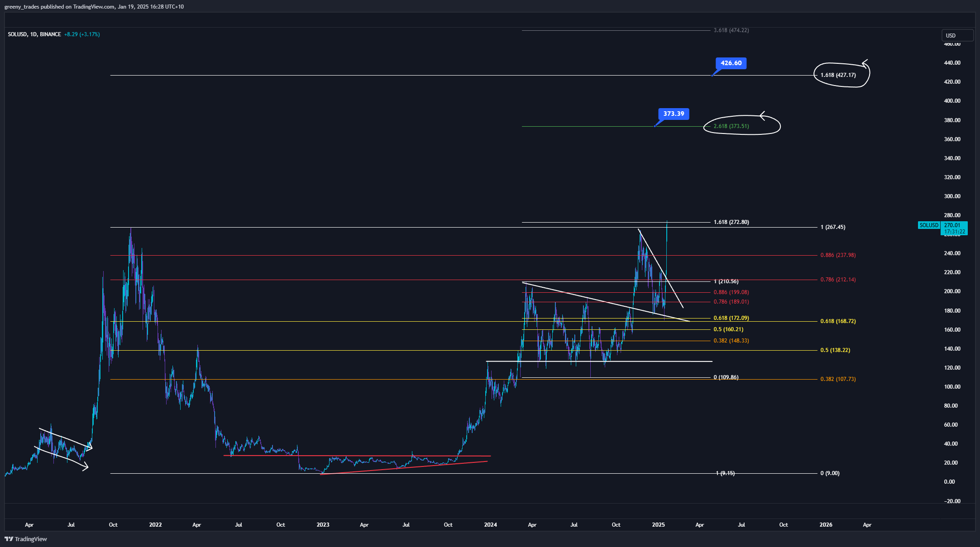Open the TradingView.com link in the header text
This screenshot has width=980, height=547.
click(x=92, y=7)
